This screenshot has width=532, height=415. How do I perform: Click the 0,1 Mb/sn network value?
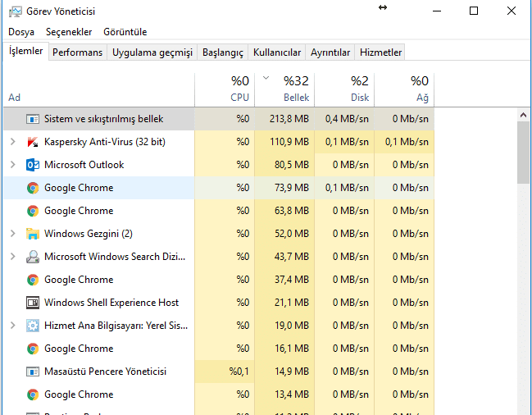(407, 142)
